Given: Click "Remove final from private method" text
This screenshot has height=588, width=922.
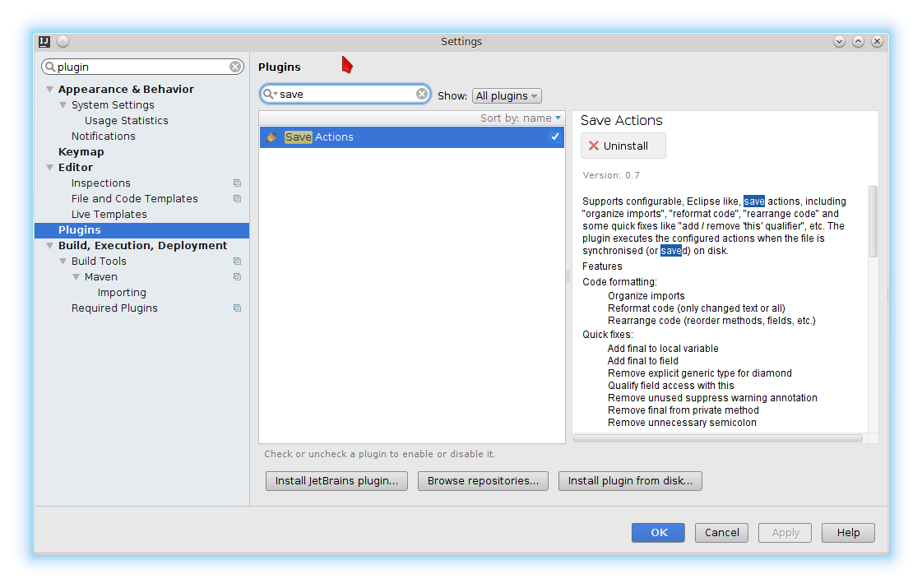Looking at the screenshot, I should click(683, 410).
